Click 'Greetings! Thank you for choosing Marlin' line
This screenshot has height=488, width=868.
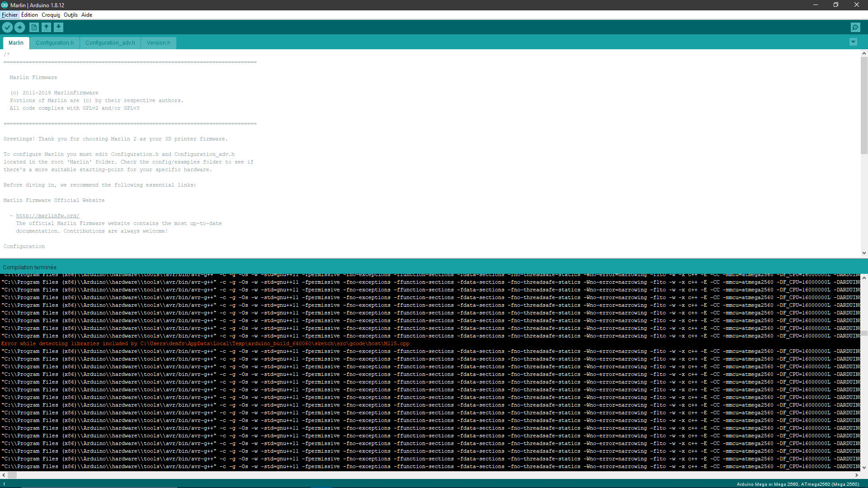pyautogui.click(x=116, y=139)
